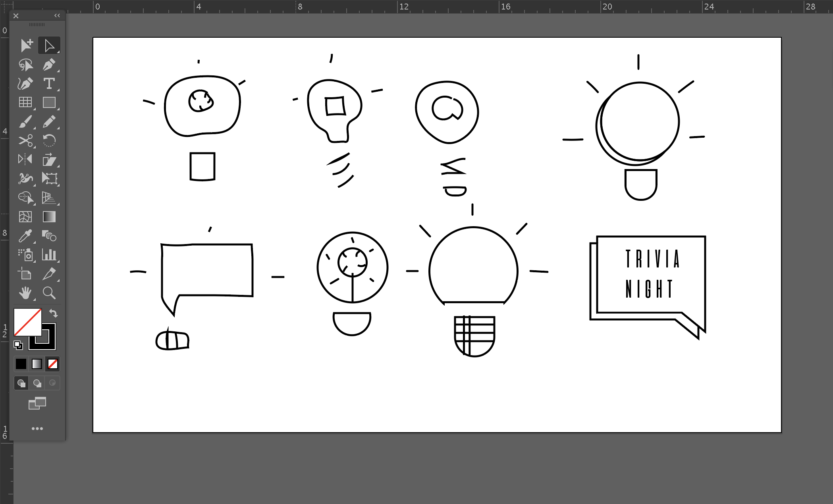
Task: Select the Eyedropper tool
Action: [x=25, y=236]
